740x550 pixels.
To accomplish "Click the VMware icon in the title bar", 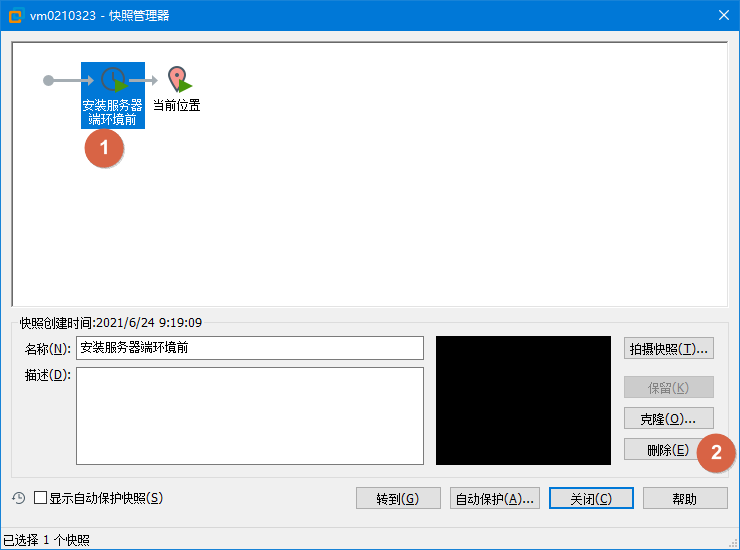I will pos(15,16).
